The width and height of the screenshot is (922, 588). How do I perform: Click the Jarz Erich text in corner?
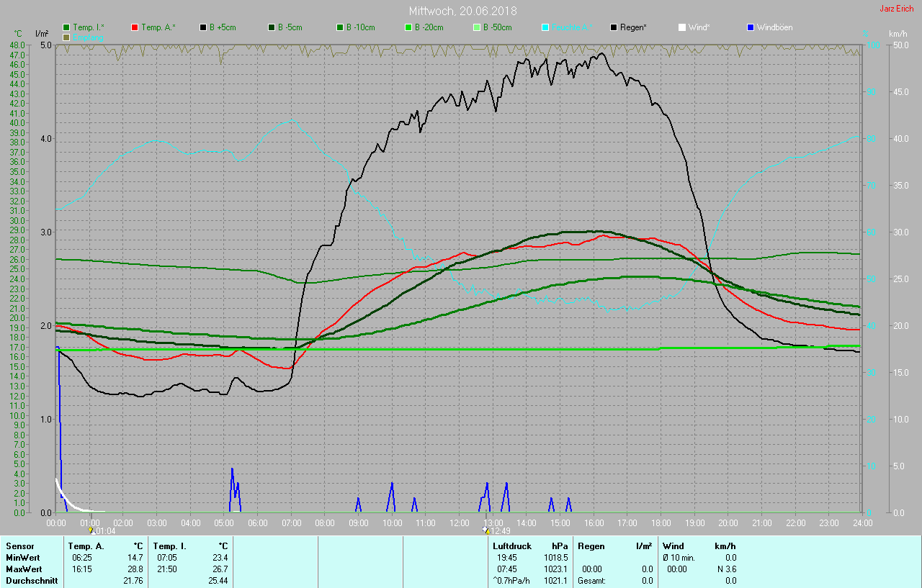[896, 9]
